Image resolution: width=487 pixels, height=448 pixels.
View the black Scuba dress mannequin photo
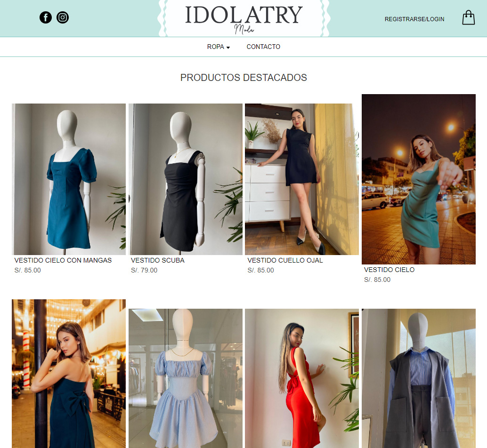point(186,179)
